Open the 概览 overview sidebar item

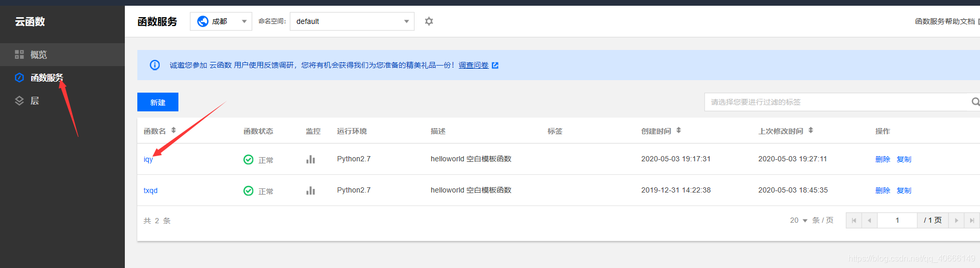pos(62,55)
